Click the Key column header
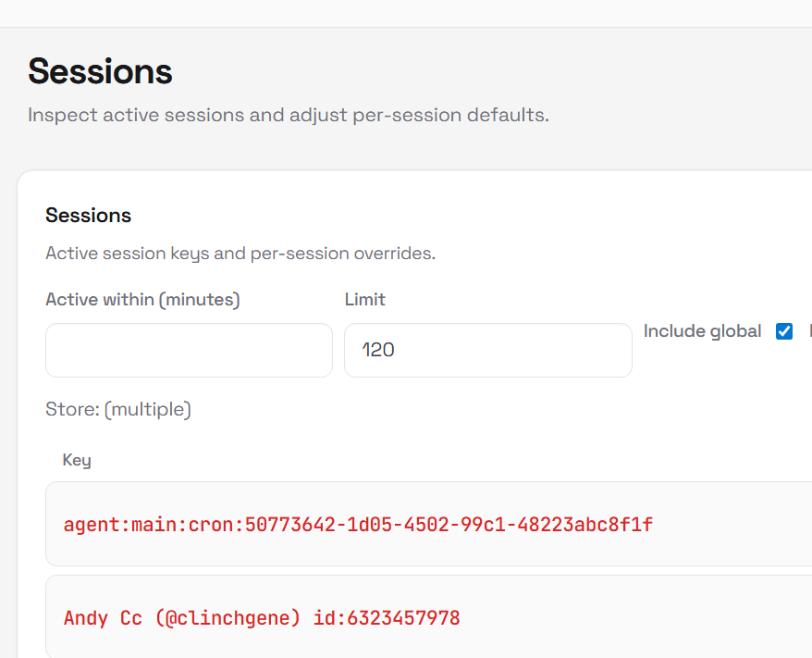812x658 pixels. click(x=77, y=460)
